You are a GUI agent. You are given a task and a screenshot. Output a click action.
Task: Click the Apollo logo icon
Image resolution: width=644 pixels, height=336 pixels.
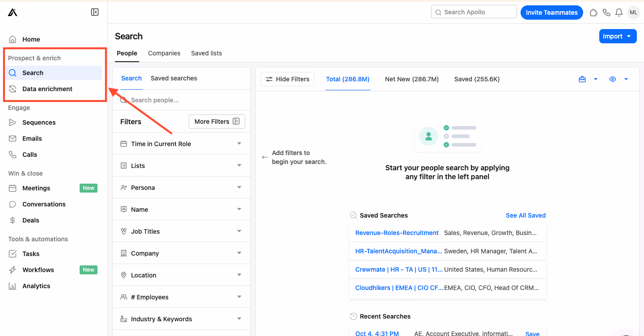click(x=13, y=12)
